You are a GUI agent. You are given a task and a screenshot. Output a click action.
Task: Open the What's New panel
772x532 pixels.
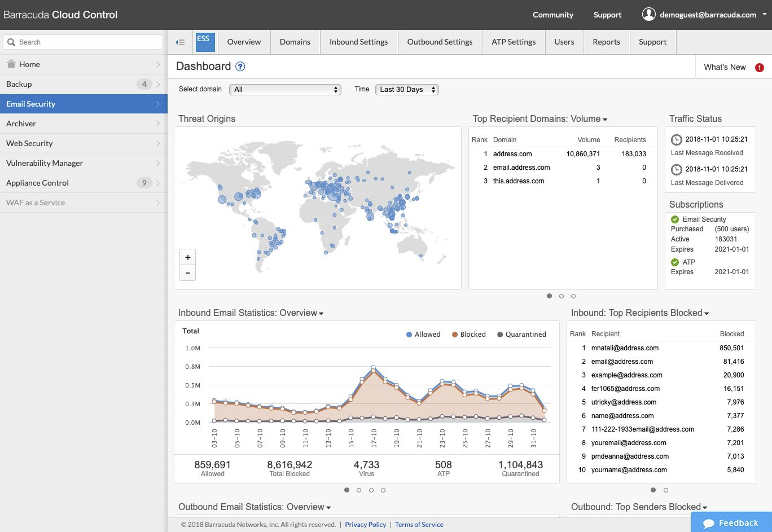point(725,68)
